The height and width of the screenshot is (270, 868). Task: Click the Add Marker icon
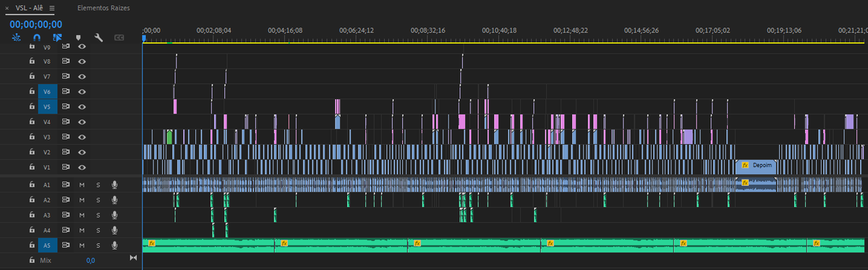(78, 37)
